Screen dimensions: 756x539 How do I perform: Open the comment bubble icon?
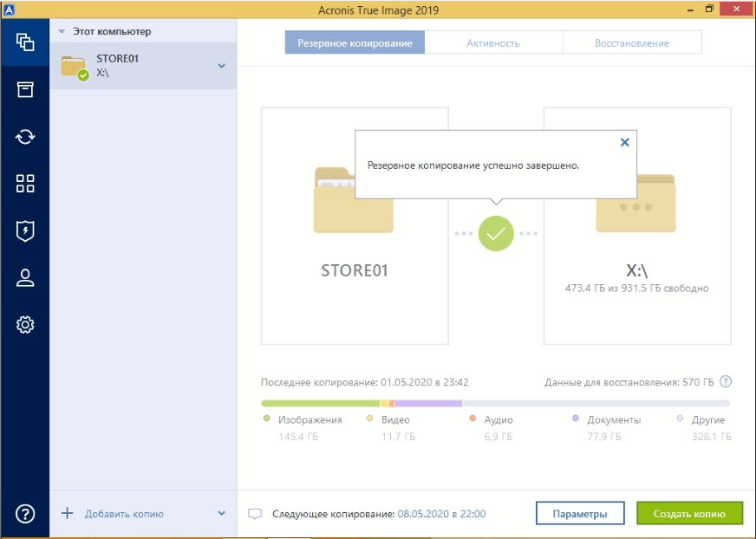[255, 514]
